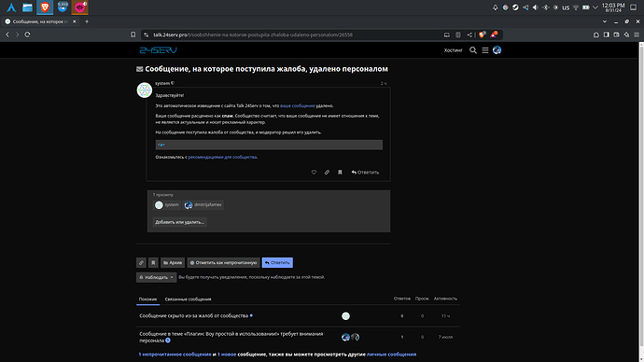Open the Хостинг link in the header

pyautogui.click(x=453, y=50)
